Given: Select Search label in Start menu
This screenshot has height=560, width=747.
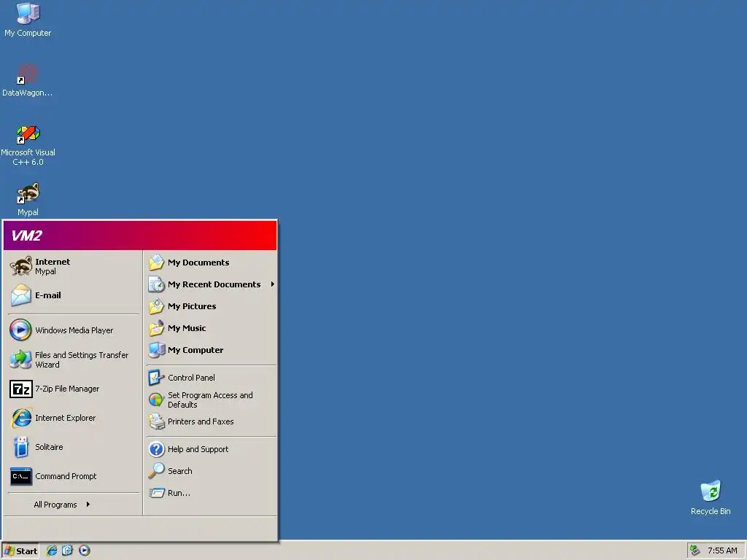Looking at the screenshot, I should [x=180, y=471].
